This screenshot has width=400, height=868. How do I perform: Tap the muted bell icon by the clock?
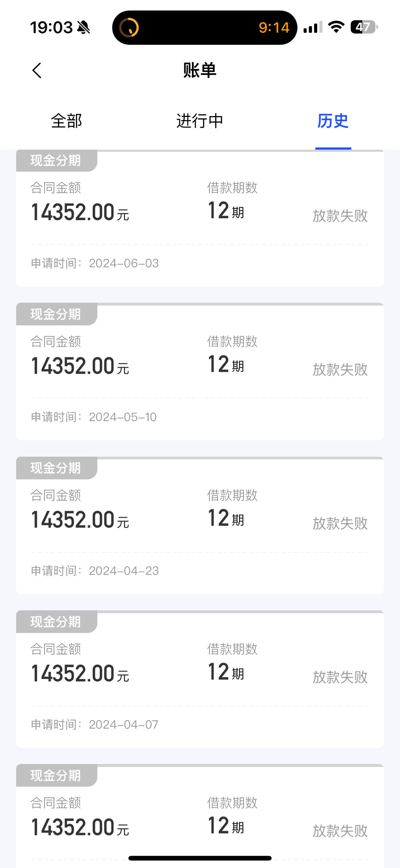coord(83,28)
